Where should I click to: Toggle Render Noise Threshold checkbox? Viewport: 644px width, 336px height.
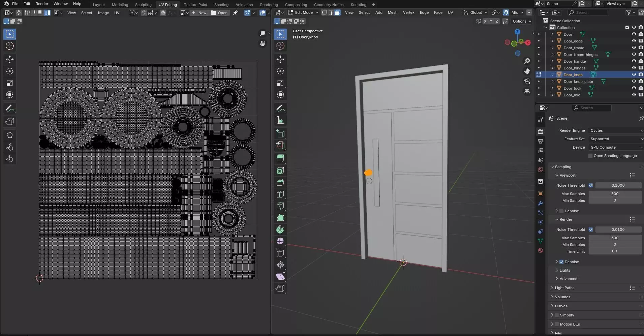pos(591,230)
